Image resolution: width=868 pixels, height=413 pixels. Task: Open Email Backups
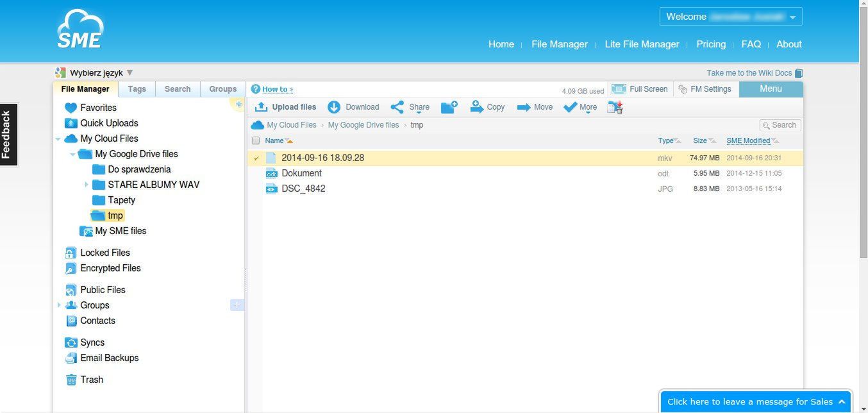tap(102, 358)
